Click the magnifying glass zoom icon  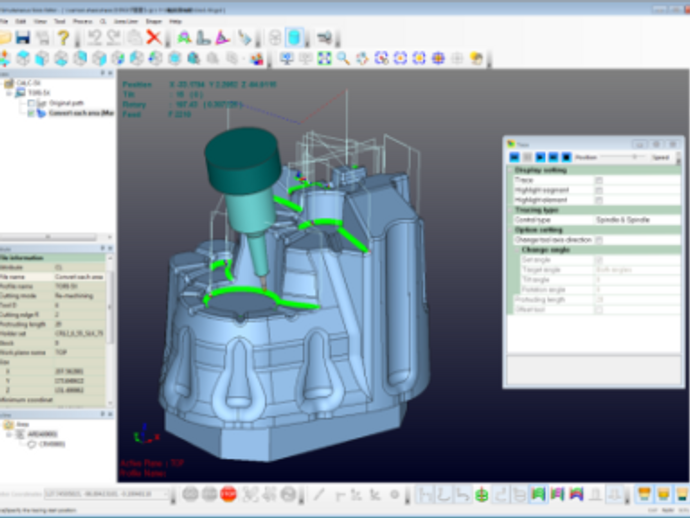pos(343,58)
